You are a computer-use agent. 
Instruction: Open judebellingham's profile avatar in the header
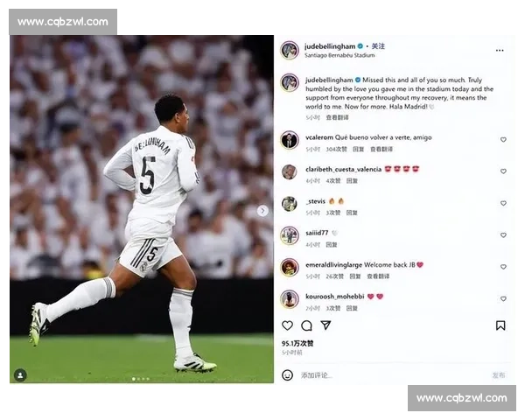pyautogui.click(x=290, y=50)
